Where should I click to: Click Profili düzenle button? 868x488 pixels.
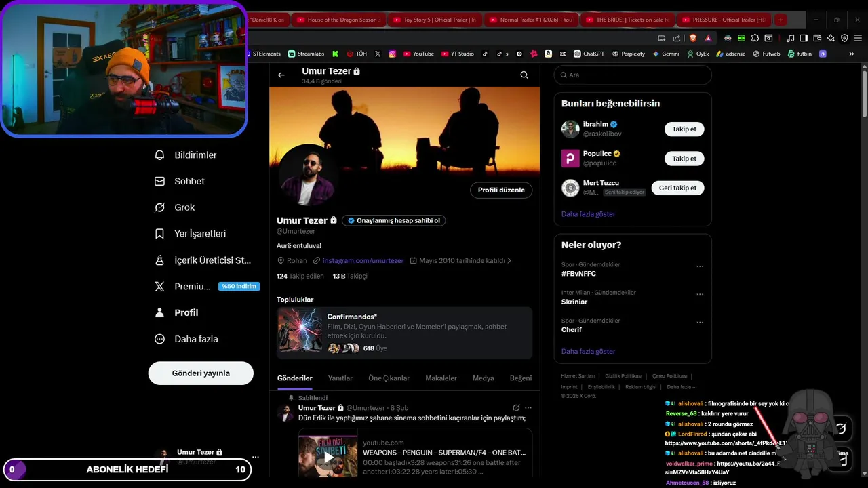(501, 190)
